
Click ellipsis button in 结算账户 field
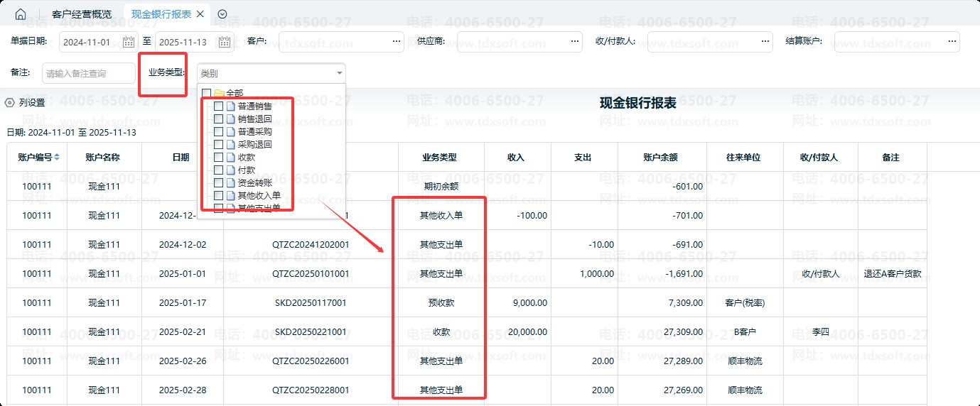coord(952,42)
